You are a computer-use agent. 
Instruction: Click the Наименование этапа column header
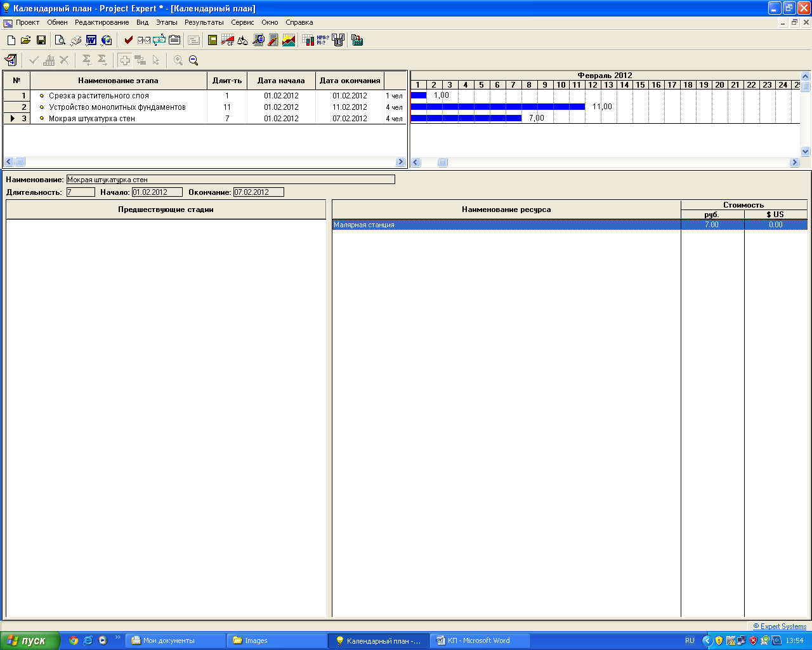119,81
